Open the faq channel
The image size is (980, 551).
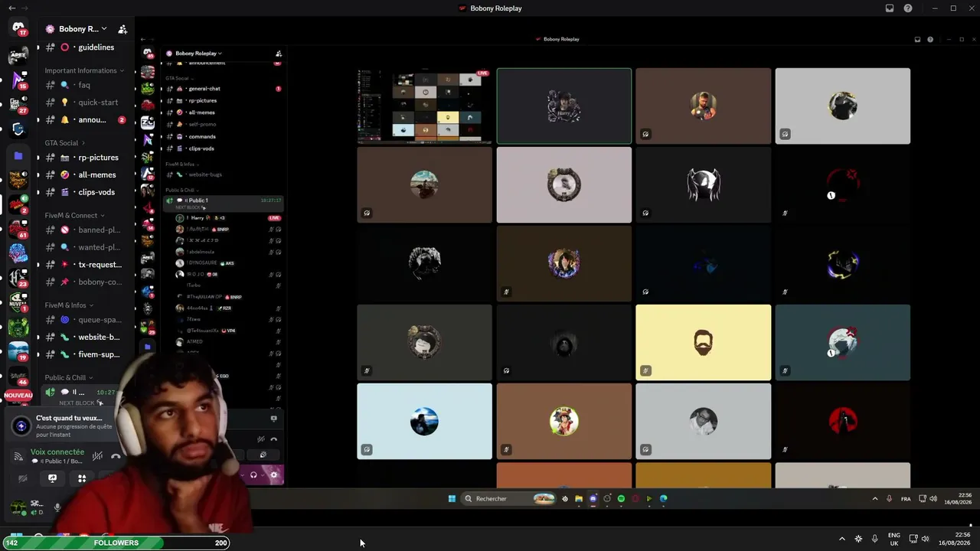85,85
